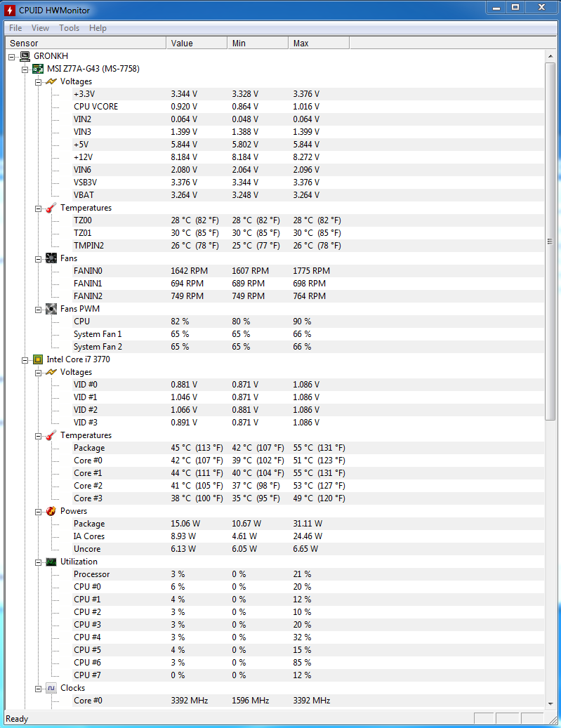Image resolution: width=561 pixels, height=728 pixels.
Task: Click the scrollbar down arrow
Action: (x=550, y=704)
